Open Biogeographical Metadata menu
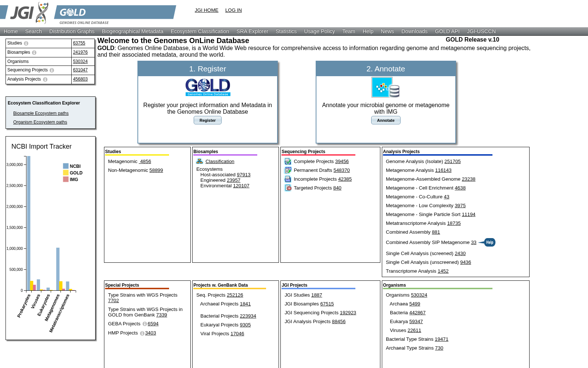The width and height of the screenshot is (588, 368). click(x=132, y=31)
